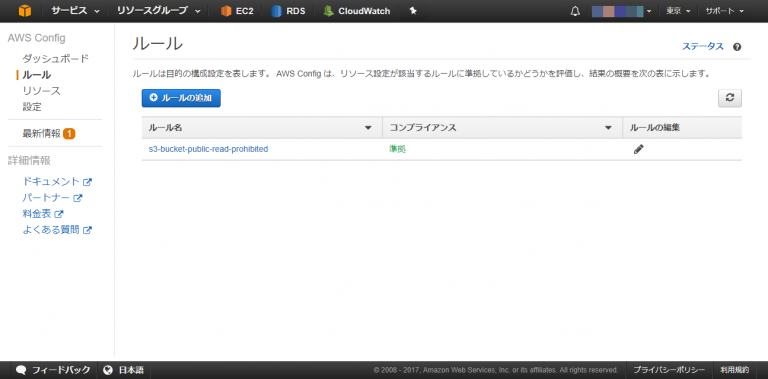
Task: Go to ダッシュボード in sidebar
Action: pos(55,59)
